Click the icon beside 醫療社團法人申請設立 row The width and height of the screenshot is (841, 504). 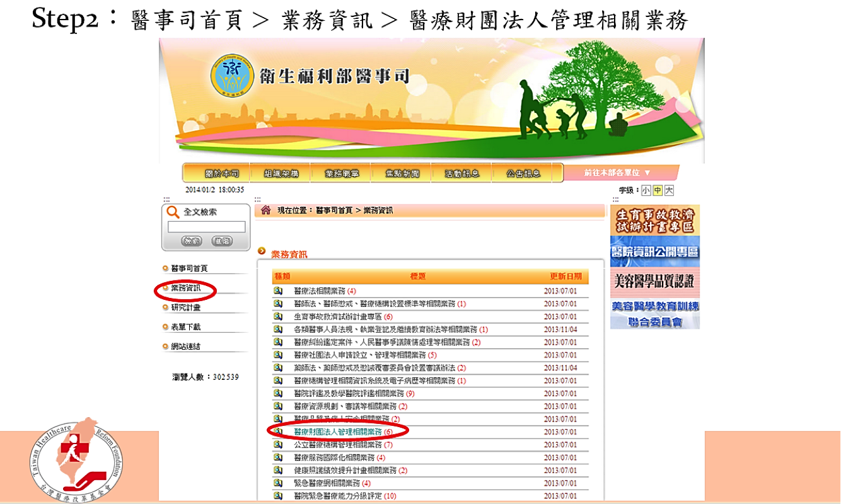tap(278, 355)
